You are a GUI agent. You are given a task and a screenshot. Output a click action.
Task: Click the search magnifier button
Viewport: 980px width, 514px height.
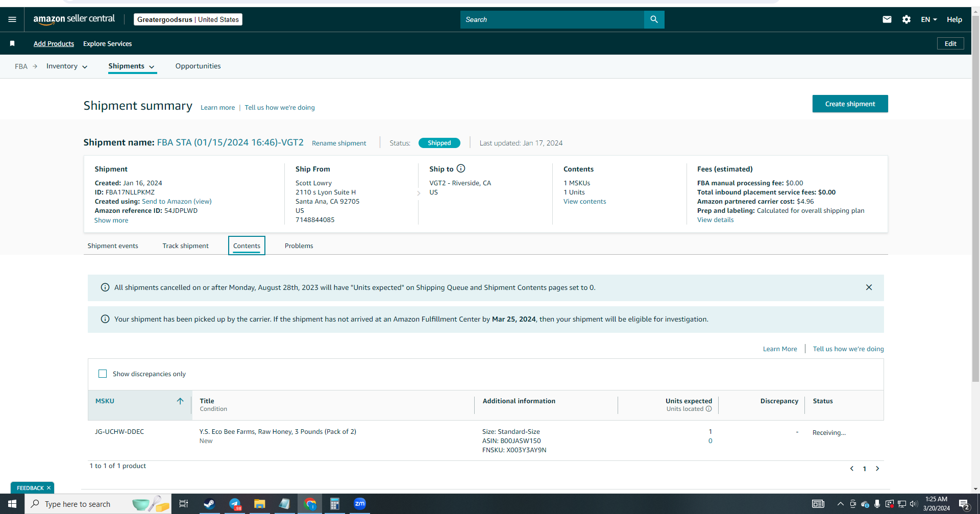click(x=654, y=19)
